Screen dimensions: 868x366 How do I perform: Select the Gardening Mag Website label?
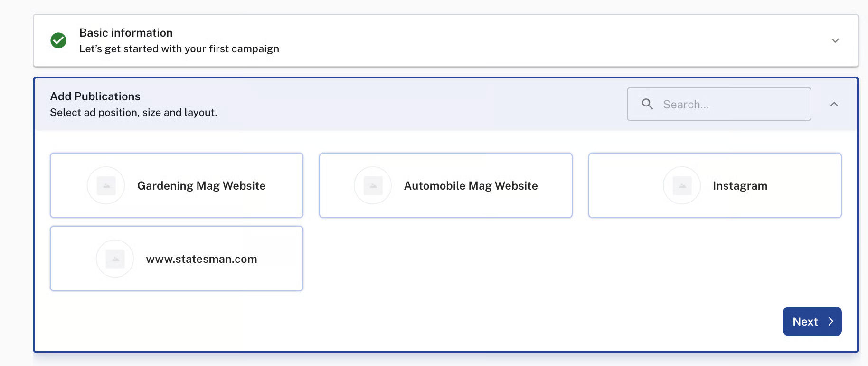click(x=201, y=186)
